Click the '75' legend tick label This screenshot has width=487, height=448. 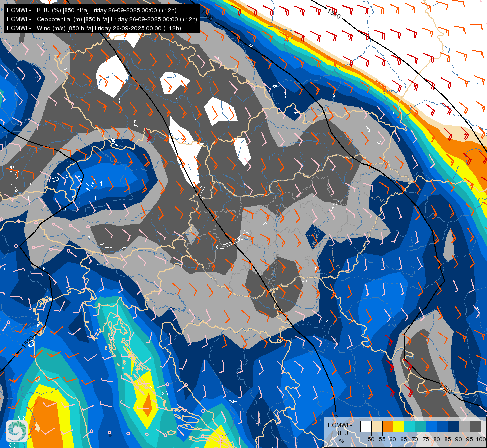[x=426, y=439]
